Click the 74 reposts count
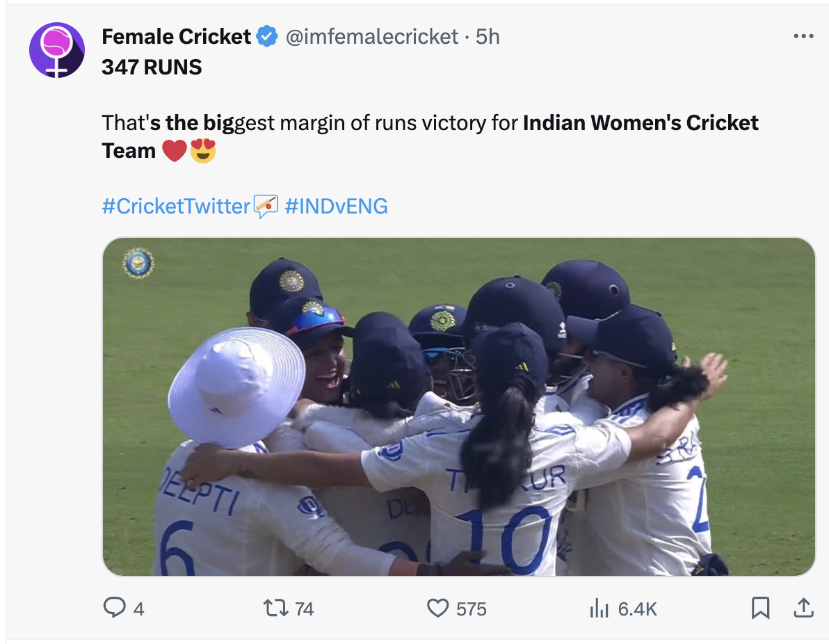This screenshot has height=644, width=829. (x=305, y=609)
